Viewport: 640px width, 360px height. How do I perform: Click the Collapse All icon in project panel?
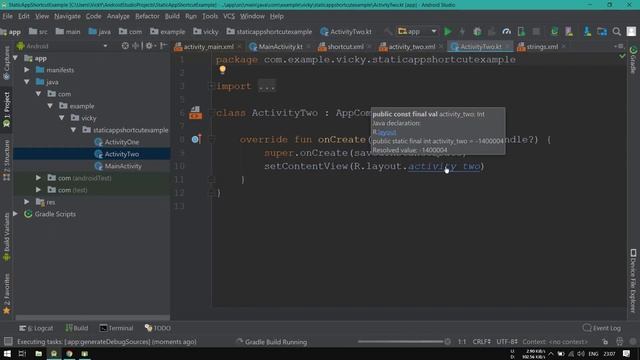point(136,46)
